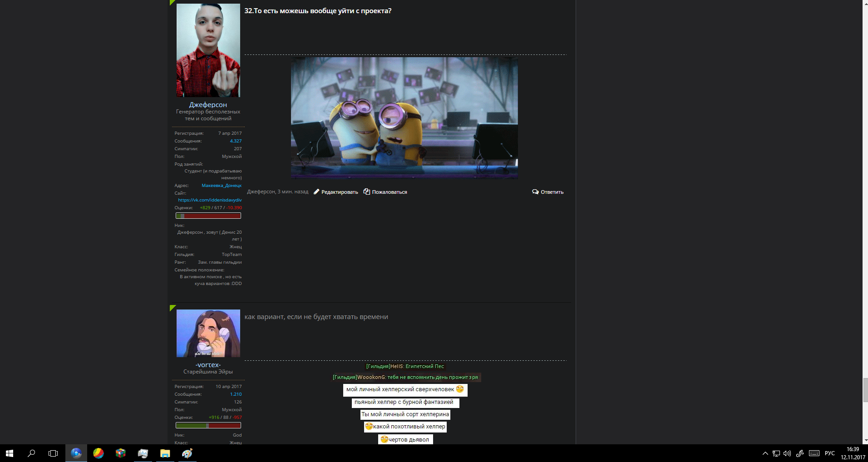This screenshot has width=868, height=462.
Task: Click -vortex- avatar image
Action: 208,333
